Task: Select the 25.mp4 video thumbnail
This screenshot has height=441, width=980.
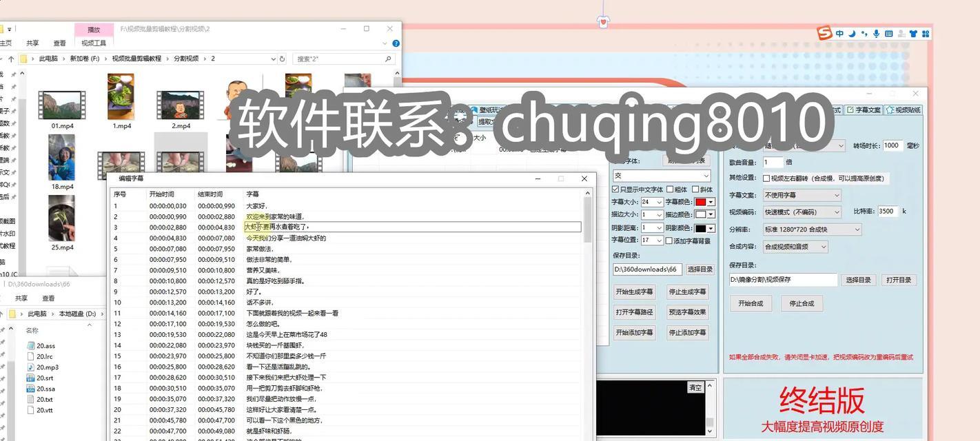Action: point(62,218)
